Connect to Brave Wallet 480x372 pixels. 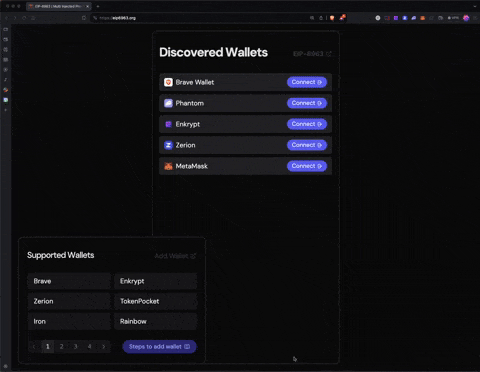[307, 82]
